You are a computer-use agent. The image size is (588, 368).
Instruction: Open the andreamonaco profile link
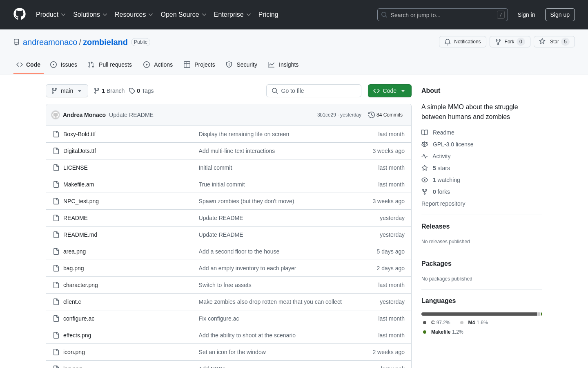tap(50, 42)
